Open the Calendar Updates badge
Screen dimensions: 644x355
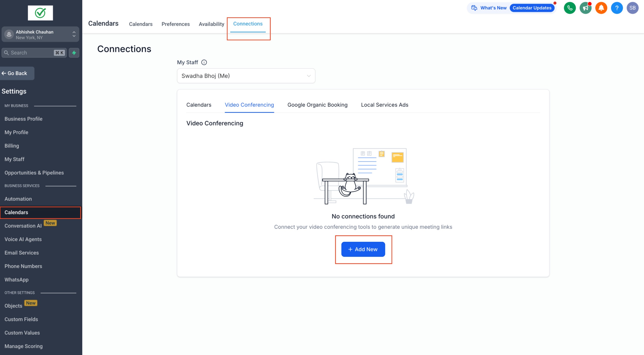point(532,8)
